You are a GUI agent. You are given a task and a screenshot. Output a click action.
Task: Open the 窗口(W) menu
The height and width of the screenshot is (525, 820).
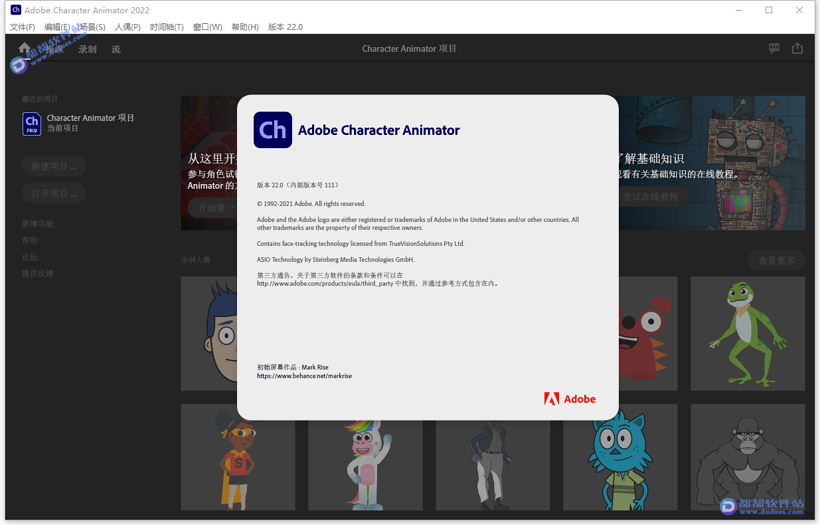208,27
